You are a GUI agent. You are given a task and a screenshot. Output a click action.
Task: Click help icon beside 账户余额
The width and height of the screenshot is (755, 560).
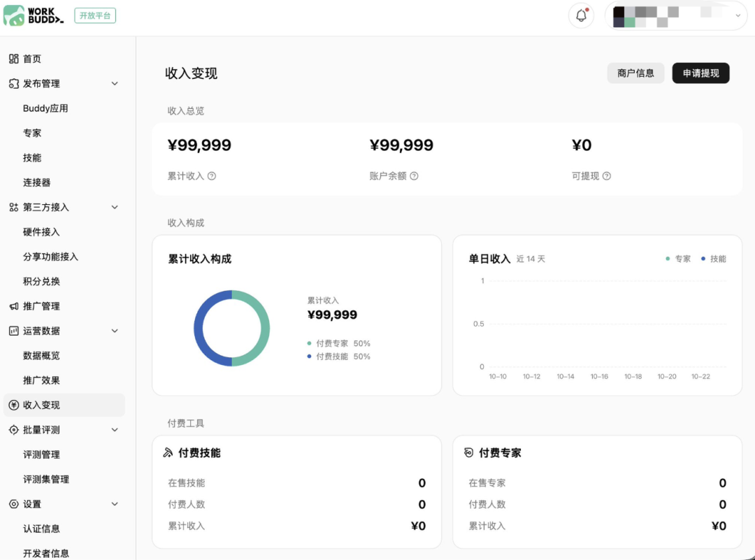(x=414, y=176)
